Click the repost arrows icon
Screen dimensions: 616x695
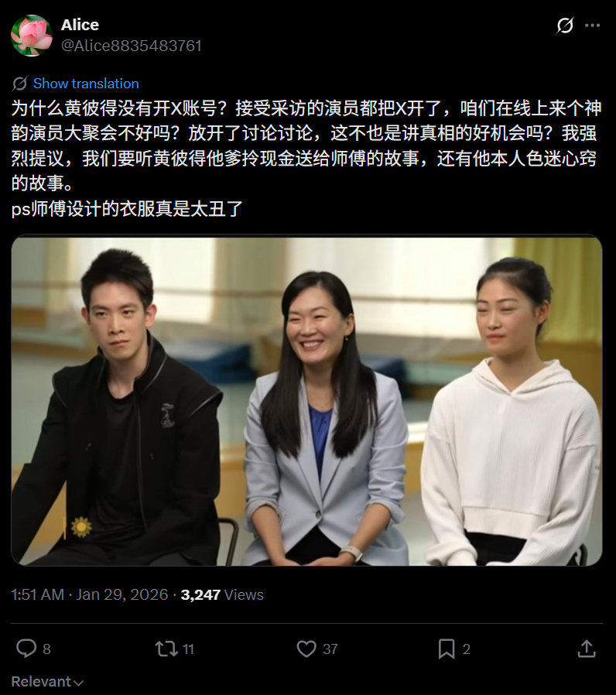click(x=166, y=649)
